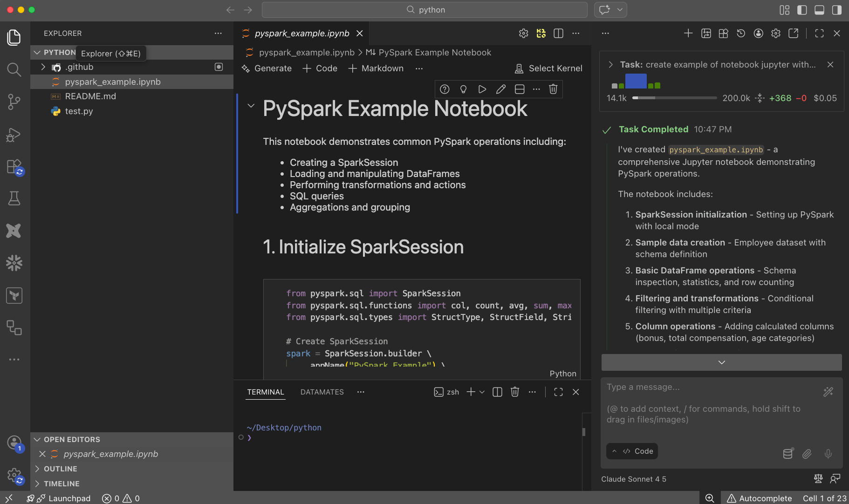849x504 pixels.
Task: Expand the .github folder
Action: (43, 67)
